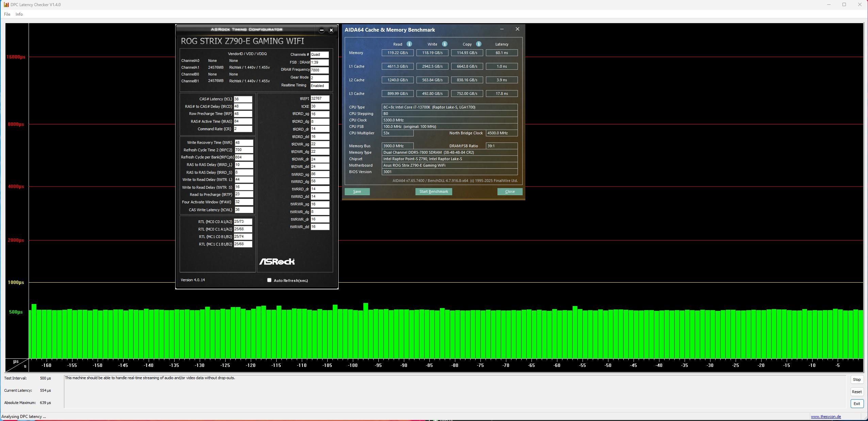
Task: Close the AIDA64 benchmark with the X icon
Action: point(517,29)
